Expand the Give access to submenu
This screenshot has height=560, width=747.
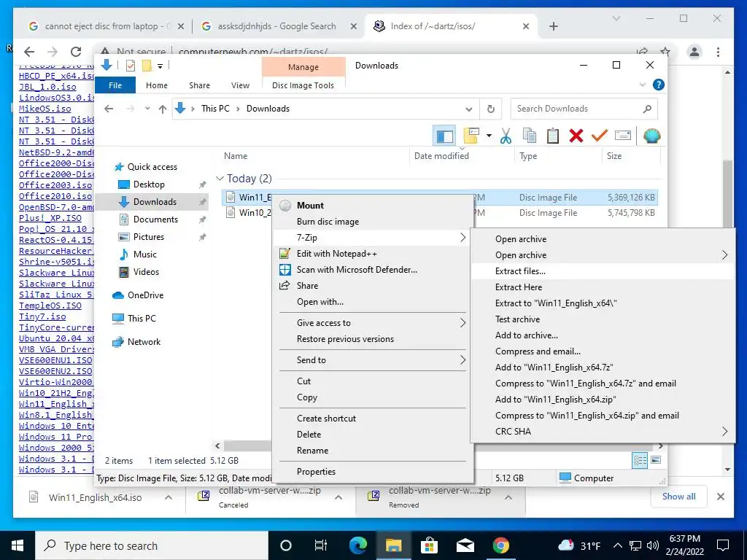pyautogui.click(x=371, y=323)
